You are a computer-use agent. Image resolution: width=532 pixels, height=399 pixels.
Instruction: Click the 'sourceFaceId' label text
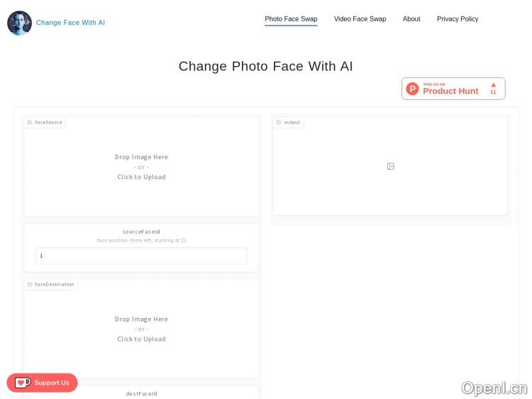click(x=141, y=231)
